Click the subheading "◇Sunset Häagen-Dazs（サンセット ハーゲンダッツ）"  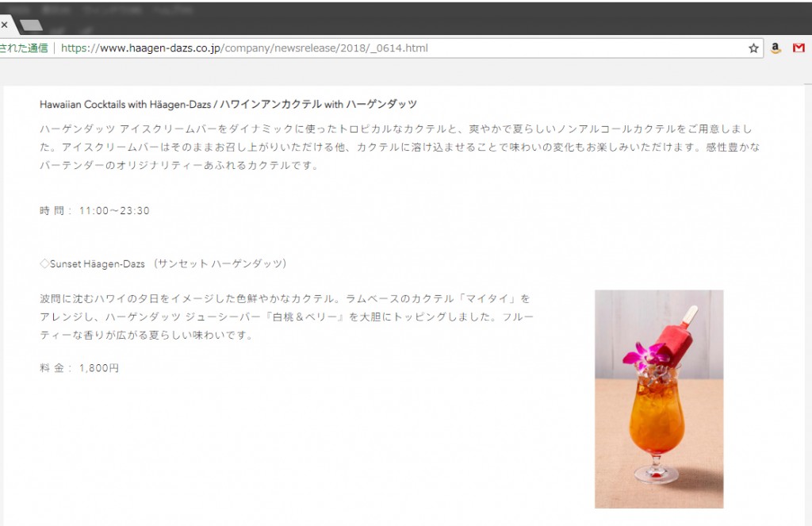tap(163, 263)
